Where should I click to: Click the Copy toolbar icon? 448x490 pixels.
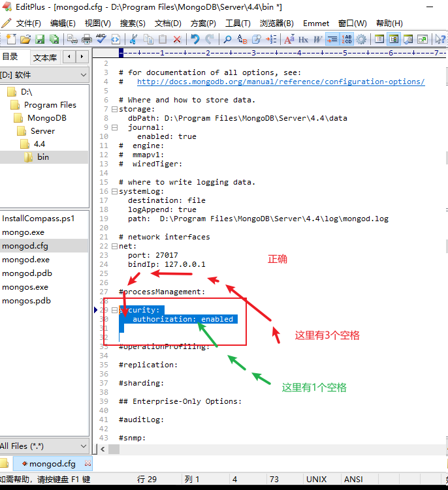click(x=148, y=39)
